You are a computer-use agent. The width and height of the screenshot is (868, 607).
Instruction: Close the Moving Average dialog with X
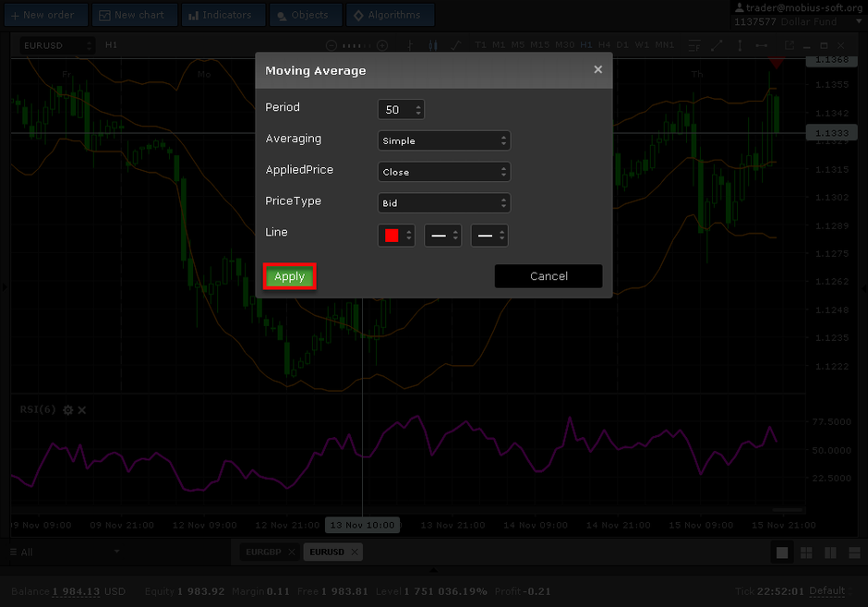[597, 69]
